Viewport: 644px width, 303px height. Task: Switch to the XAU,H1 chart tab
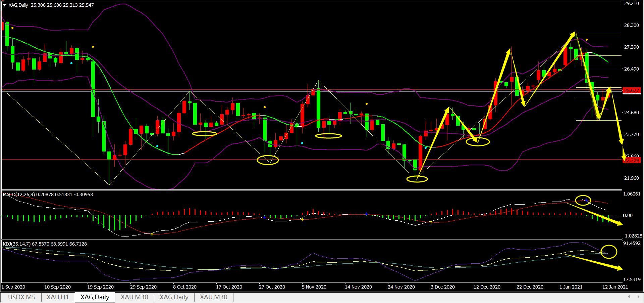(x=58, y=297)
